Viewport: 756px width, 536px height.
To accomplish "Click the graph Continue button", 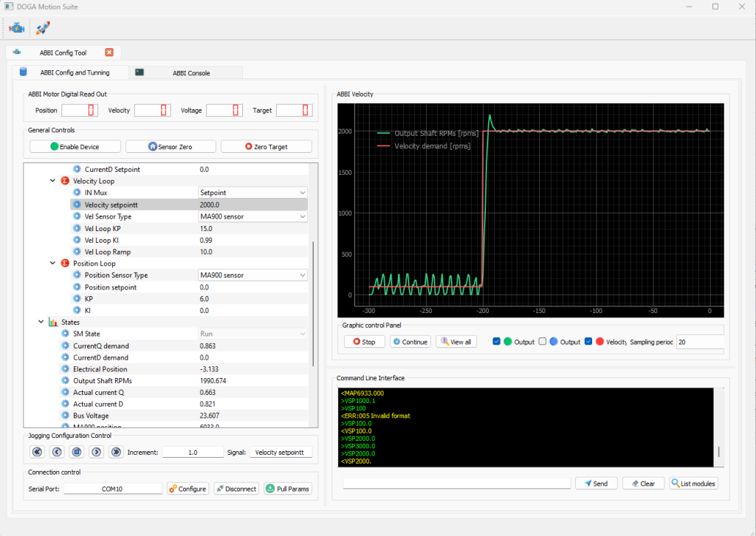I will click(x=410, y=342).
